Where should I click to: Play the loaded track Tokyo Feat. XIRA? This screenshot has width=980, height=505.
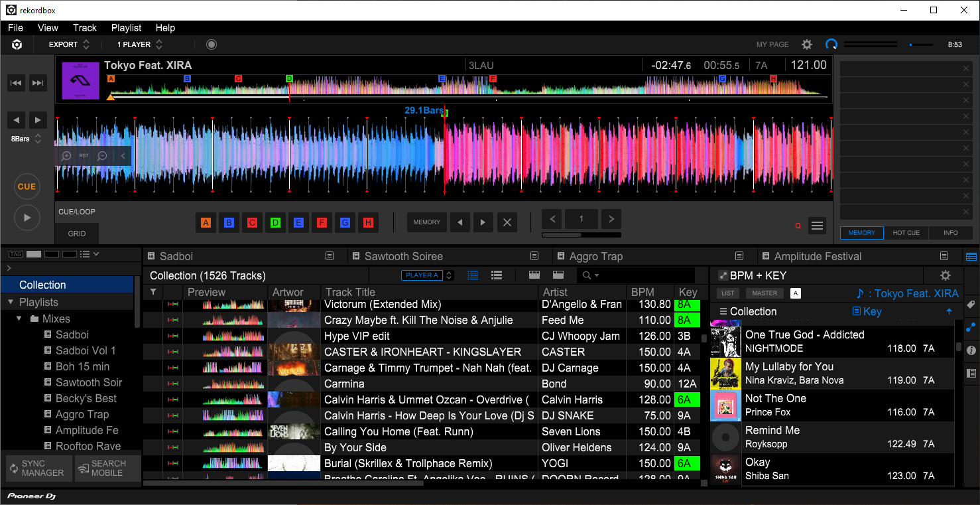pos(27,217)
